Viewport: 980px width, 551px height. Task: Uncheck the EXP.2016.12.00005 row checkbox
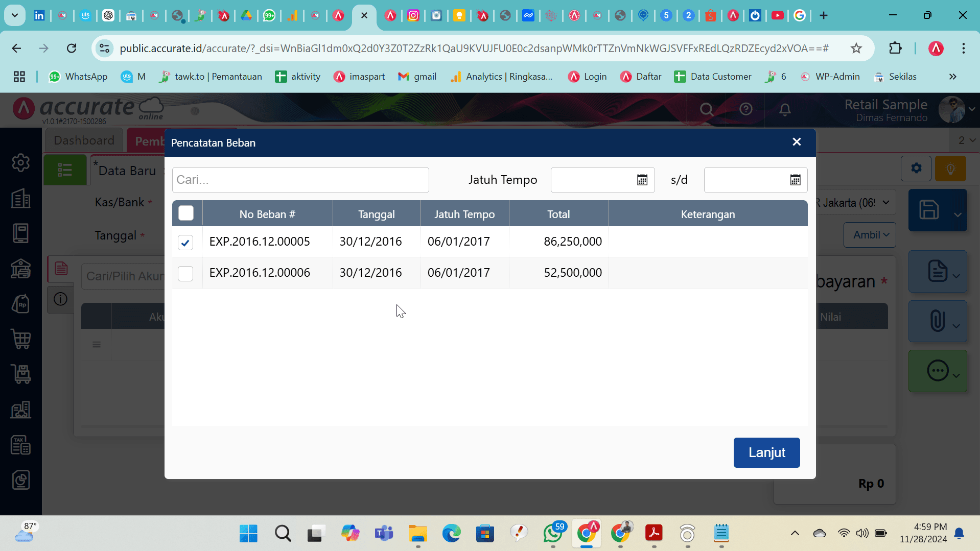185,243
